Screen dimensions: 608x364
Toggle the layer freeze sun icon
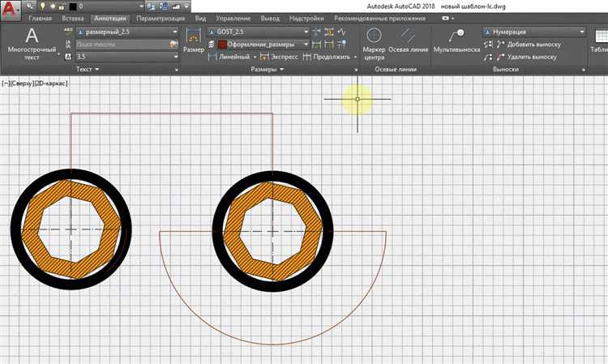pos(53,6)
